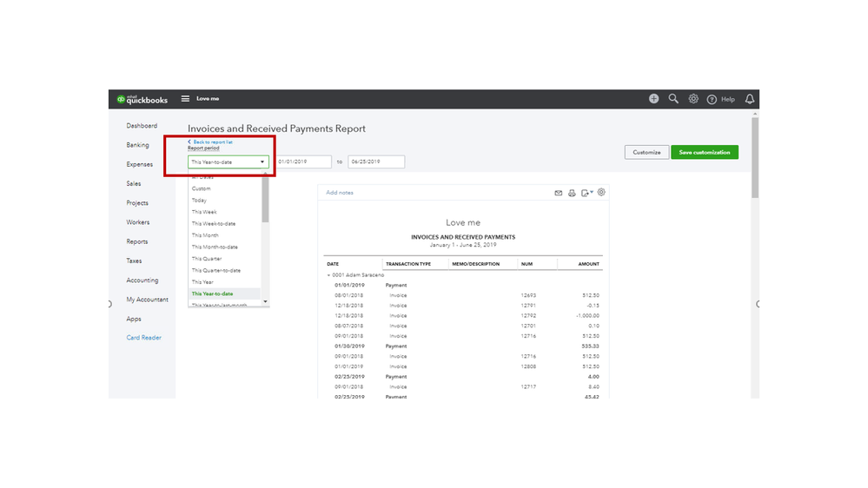
Task: Open the settings gear in header
Action: click(693, 99)
